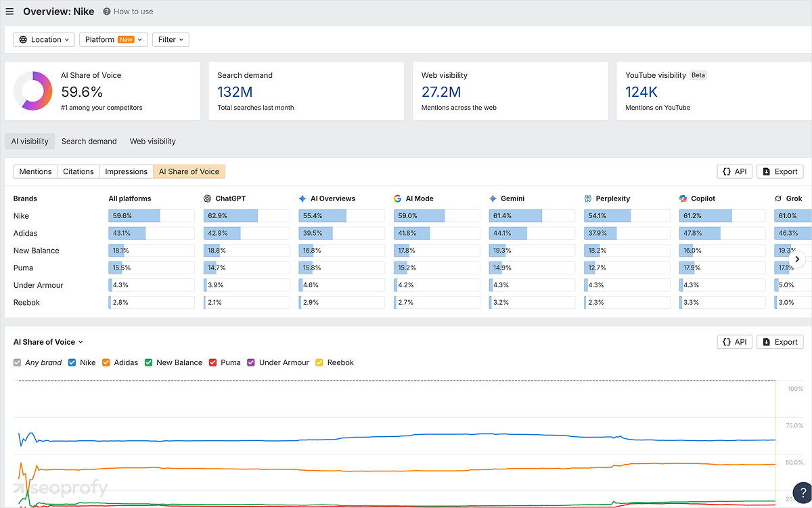This screenshot has height=508, width=812.
Task: Expand the AI Share of Voice chart metric dropdown
Action: (x=48, y=342)
